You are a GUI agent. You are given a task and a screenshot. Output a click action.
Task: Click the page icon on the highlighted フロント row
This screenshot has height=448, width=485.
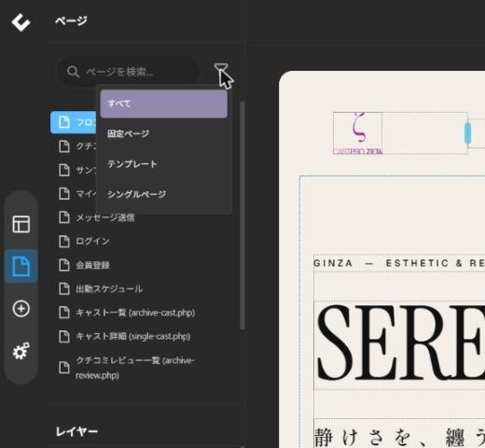click(x=64, y=122)
